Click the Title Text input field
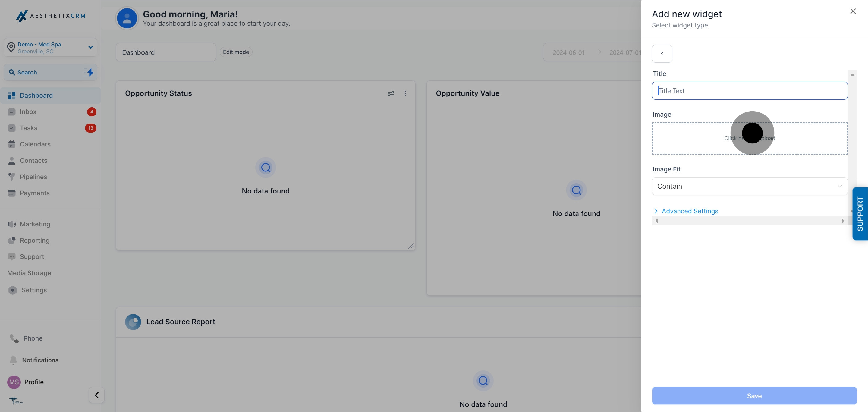 (x=749, y=91)
